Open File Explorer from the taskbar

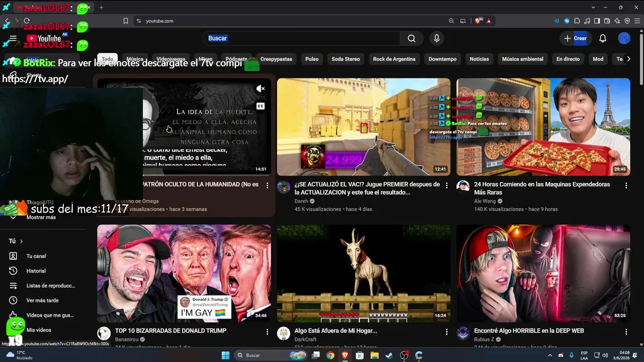[x=374, y=355]
